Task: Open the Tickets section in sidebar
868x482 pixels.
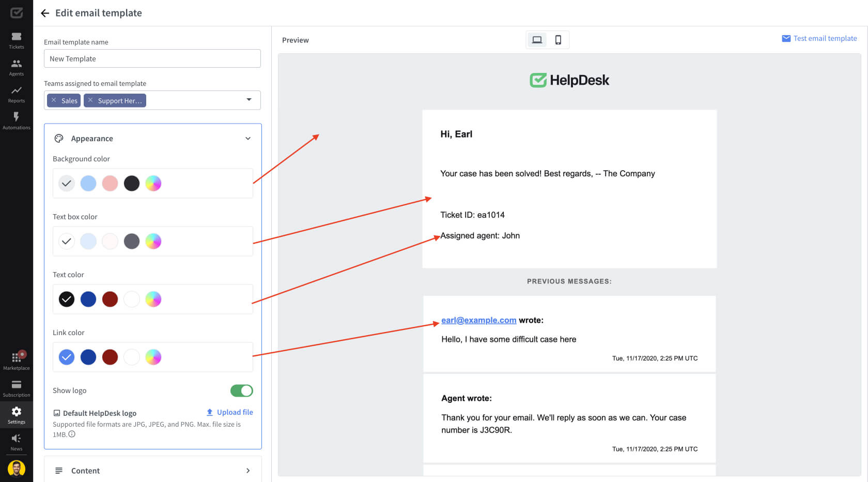Action: pyautogui.click(x=17, y=40)
